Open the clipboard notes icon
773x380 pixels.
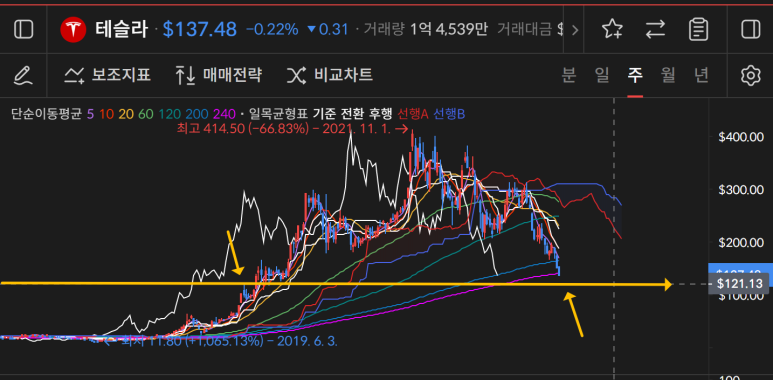pyautogui.click(x=699, y=30)
